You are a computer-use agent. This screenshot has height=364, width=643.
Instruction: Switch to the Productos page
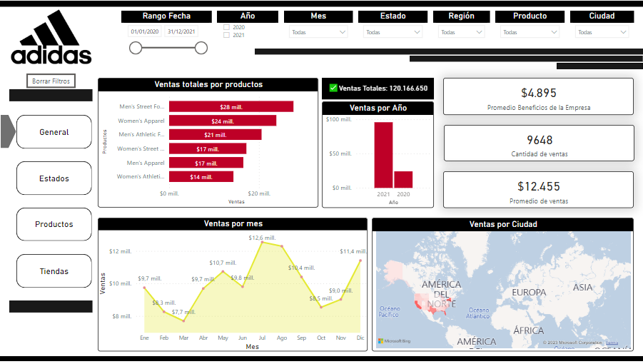point(54,224)
